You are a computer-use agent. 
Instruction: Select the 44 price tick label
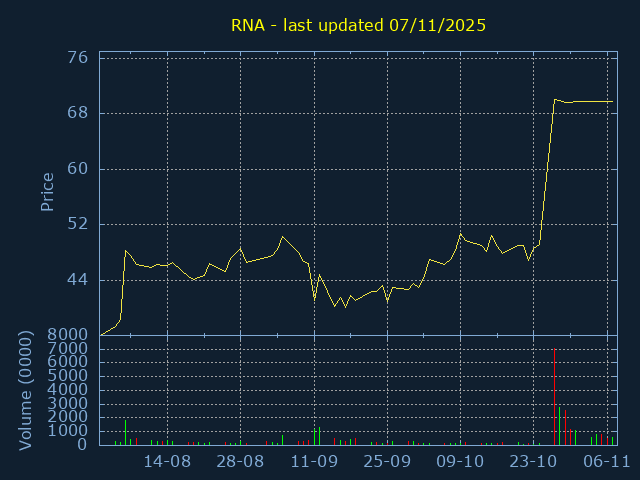(78, 279)
